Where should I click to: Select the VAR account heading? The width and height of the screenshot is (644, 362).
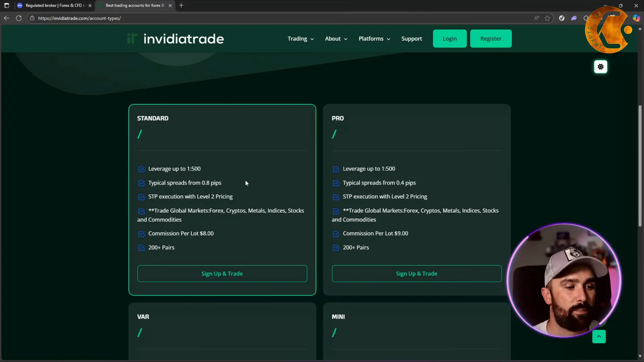[143, 317]
